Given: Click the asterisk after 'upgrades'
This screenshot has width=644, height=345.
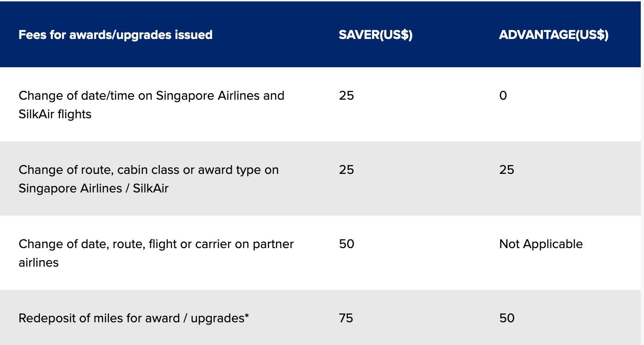Looking at the screenshot, I should 247,317.
